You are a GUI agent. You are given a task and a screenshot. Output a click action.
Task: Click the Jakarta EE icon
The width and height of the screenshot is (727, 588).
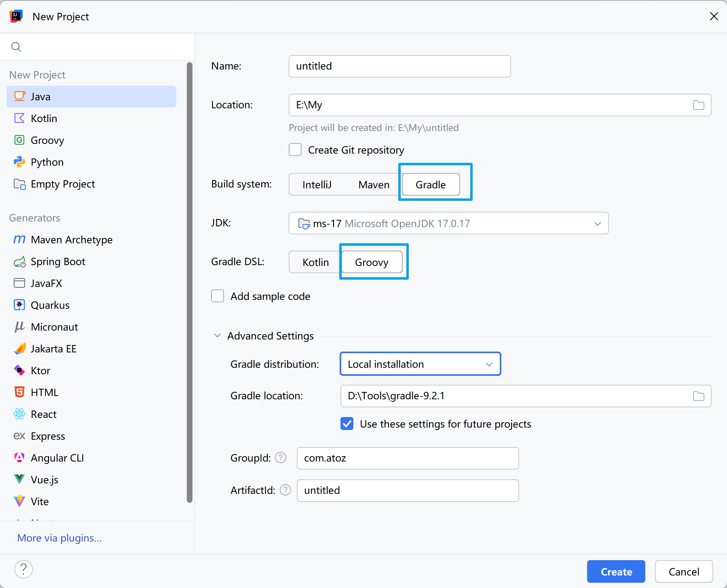[x=19, y=349]
